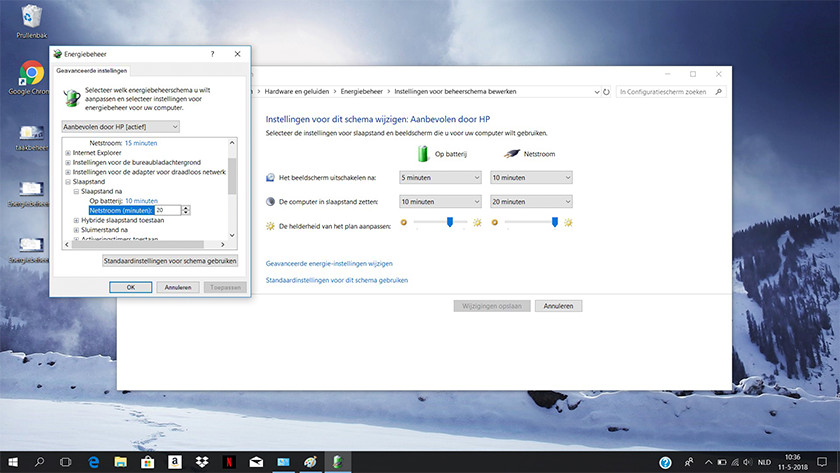Click the settings tree horizontal scrollbar right arrow

point(223,244)
